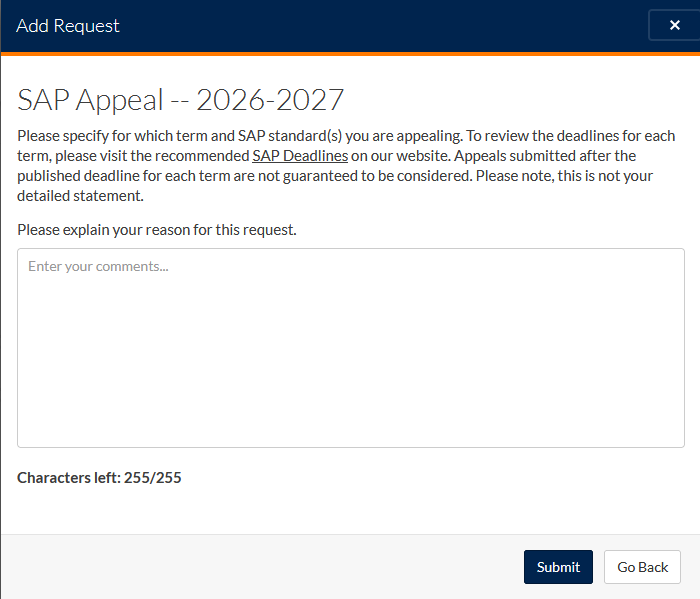The width and height of the screenshot is (700, 599).
Task: Select the SAP Appeal -- 2026-2027 heading
Action: click(x=180, y=100)
